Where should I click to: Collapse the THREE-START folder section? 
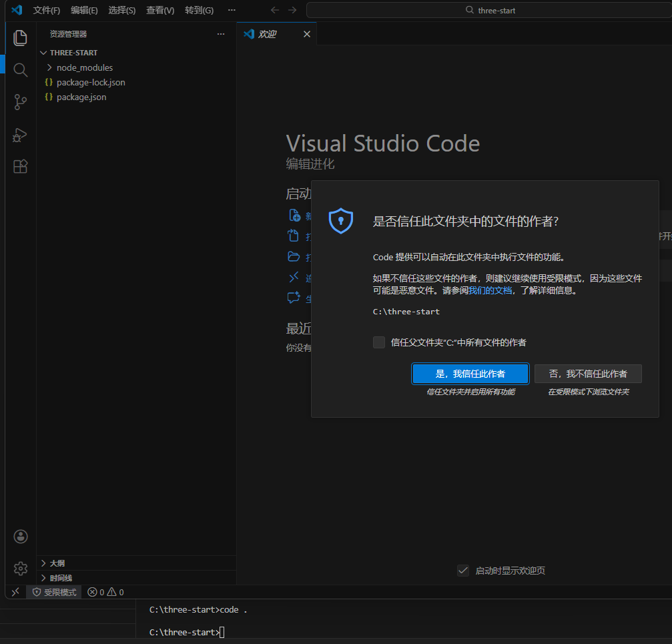(x=136, y=53)
